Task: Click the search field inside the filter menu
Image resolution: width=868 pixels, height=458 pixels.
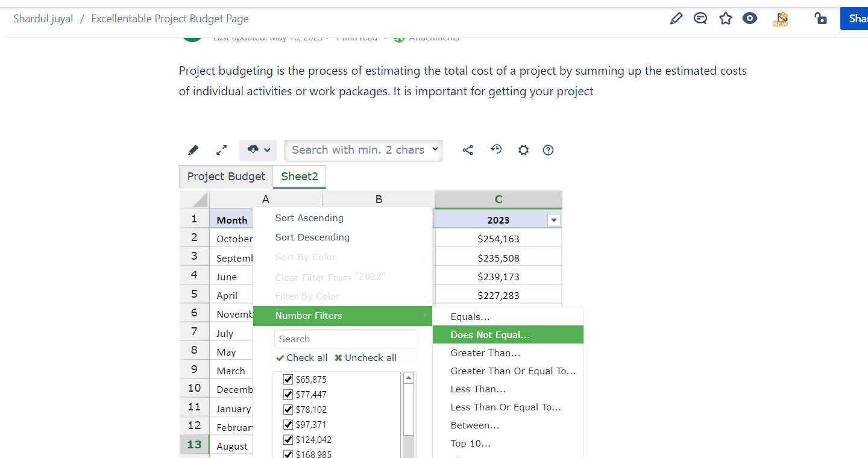Action: 346,339
